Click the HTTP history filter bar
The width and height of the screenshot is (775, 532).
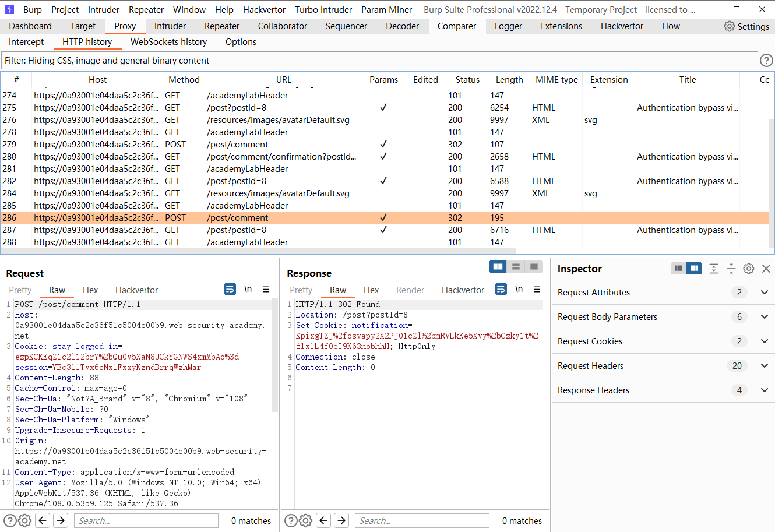point(379,61)
